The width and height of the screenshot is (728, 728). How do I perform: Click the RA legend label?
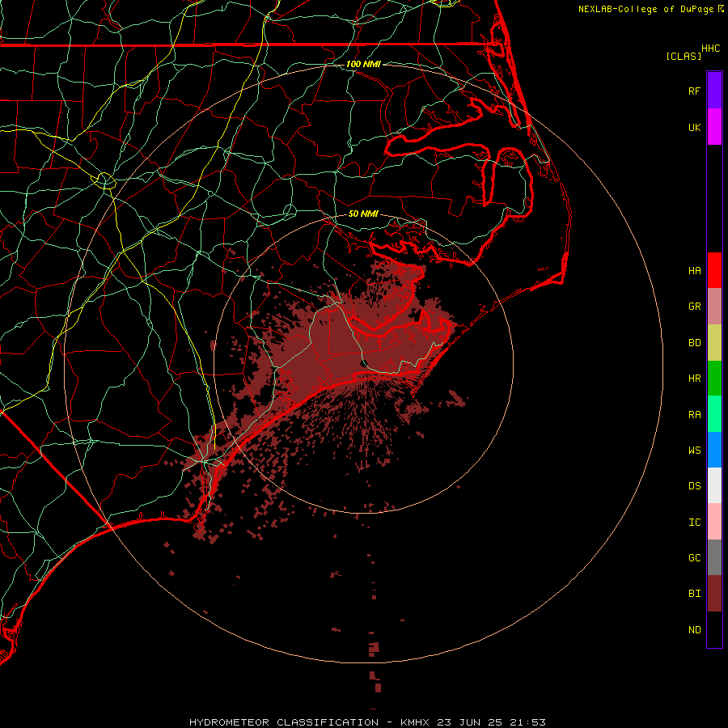click(694, 414)
